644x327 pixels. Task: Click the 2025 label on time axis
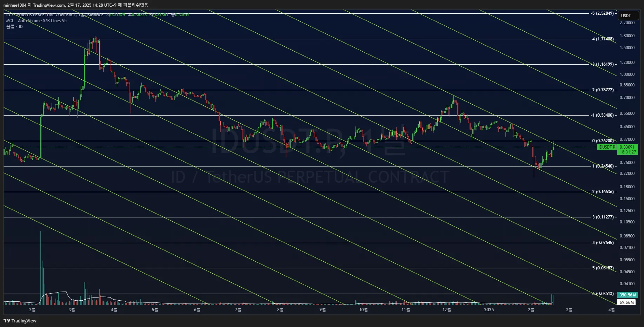[x=489, y=309]
